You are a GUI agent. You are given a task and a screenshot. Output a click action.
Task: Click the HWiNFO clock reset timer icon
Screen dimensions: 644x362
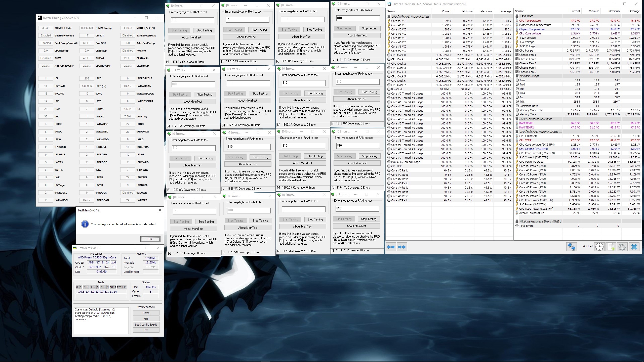pos(599,247)
